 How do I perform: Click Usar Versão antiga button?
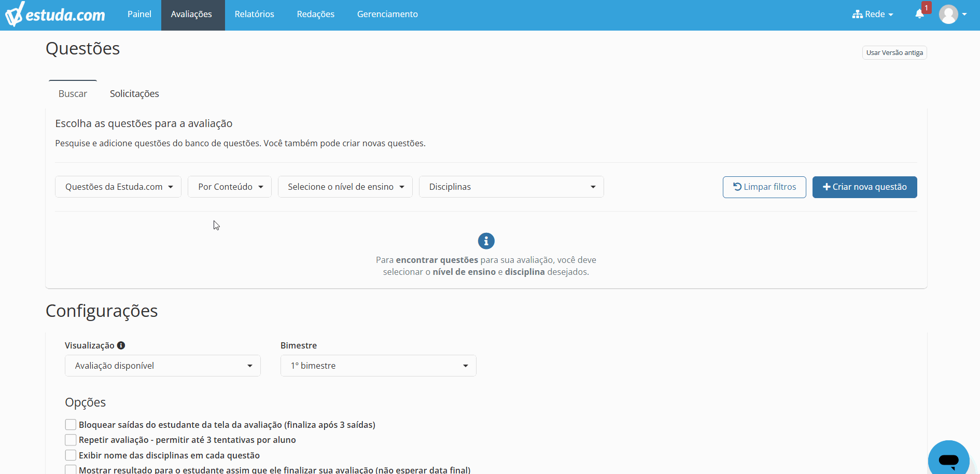point(894,53)
